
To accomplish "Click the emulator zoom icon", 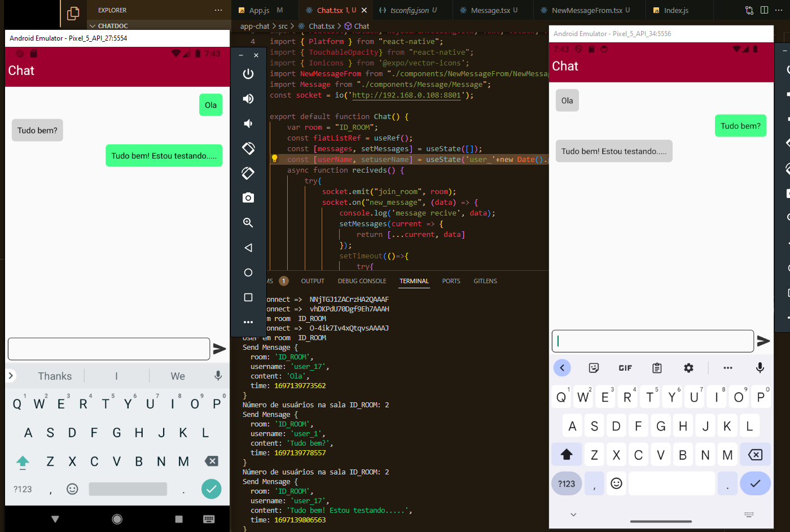I will click(x=248, y=223).
